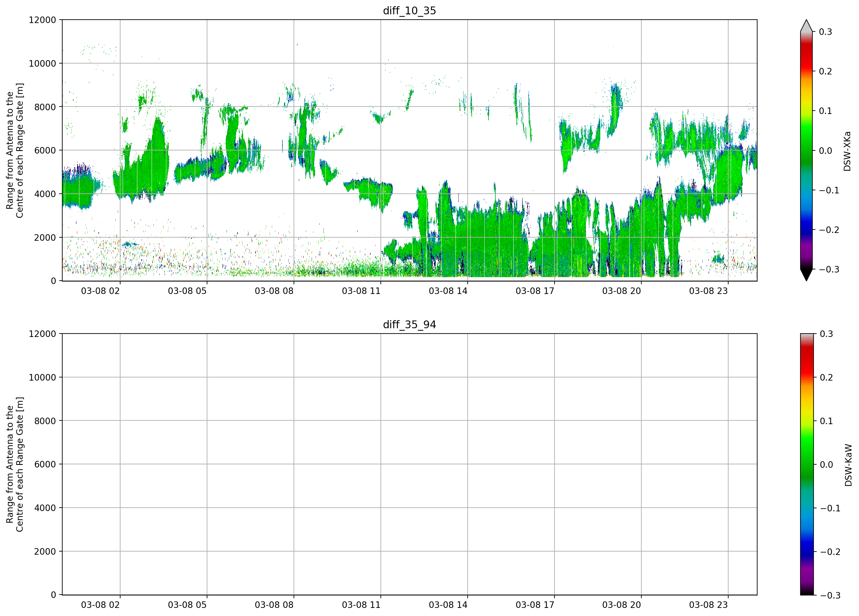The height and width of the screenshot is (616, 859).
Task: Click the top plot's y-axis Range title
Action: [x=15, y=150]
